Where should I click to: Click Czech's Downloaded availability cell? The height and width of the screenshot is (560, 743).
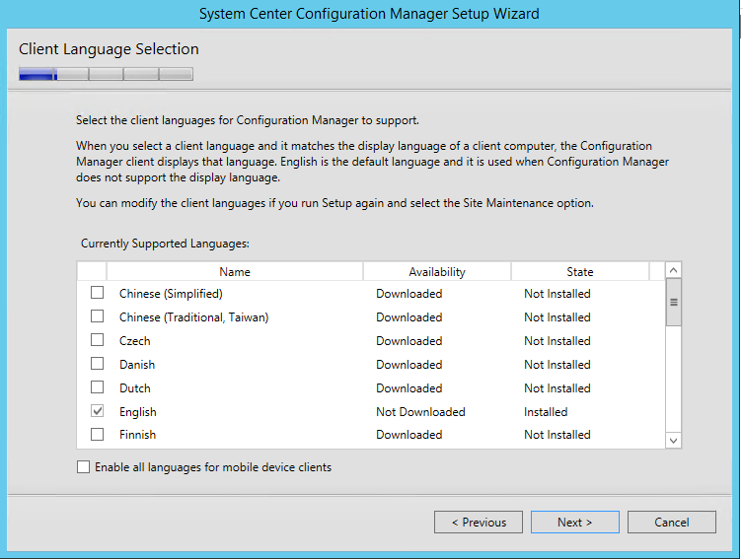pos(409,341)
